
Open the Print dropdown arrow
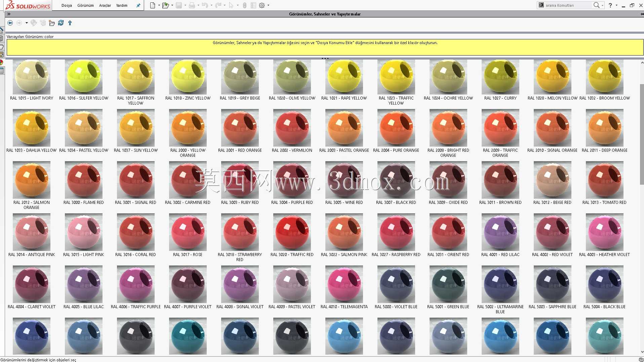tap(198, 5)
